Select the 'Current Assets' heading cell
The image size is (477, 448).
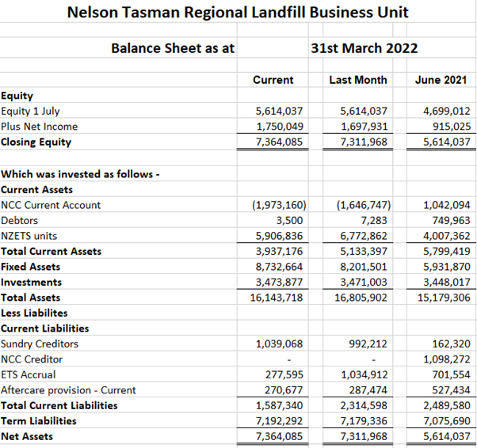click(36, 190)
